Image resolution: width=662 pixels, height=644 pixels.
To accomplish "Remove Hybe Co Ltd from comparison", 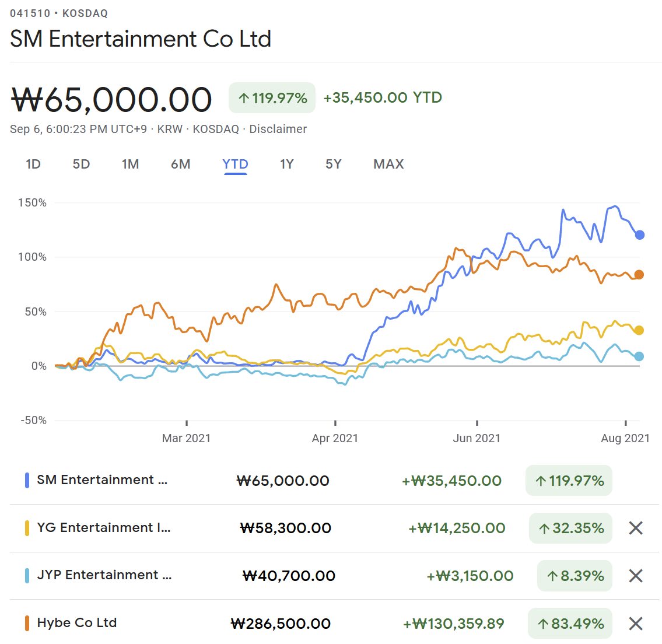I will click(x=635, y=624).
